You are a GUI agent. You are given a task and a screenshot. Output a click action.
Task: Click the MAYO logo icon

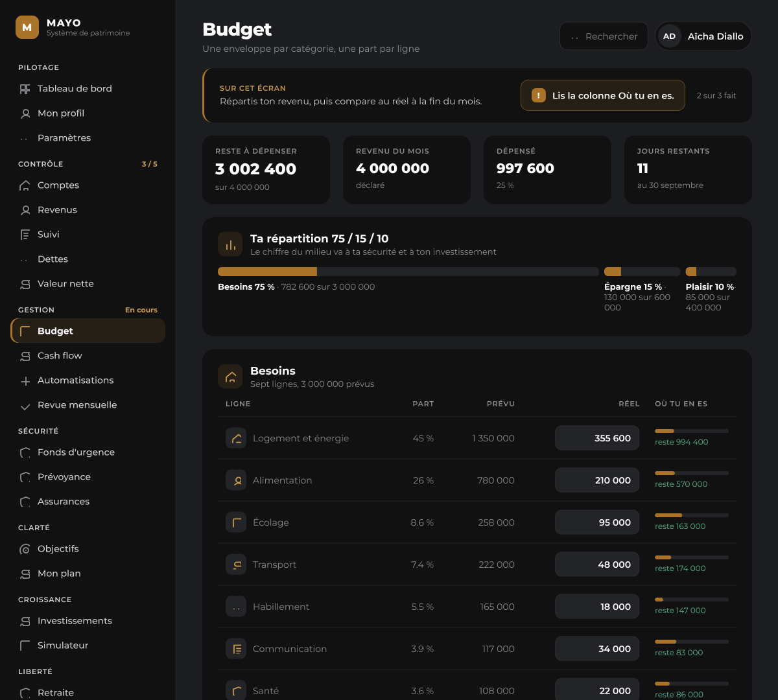point(27,27)
